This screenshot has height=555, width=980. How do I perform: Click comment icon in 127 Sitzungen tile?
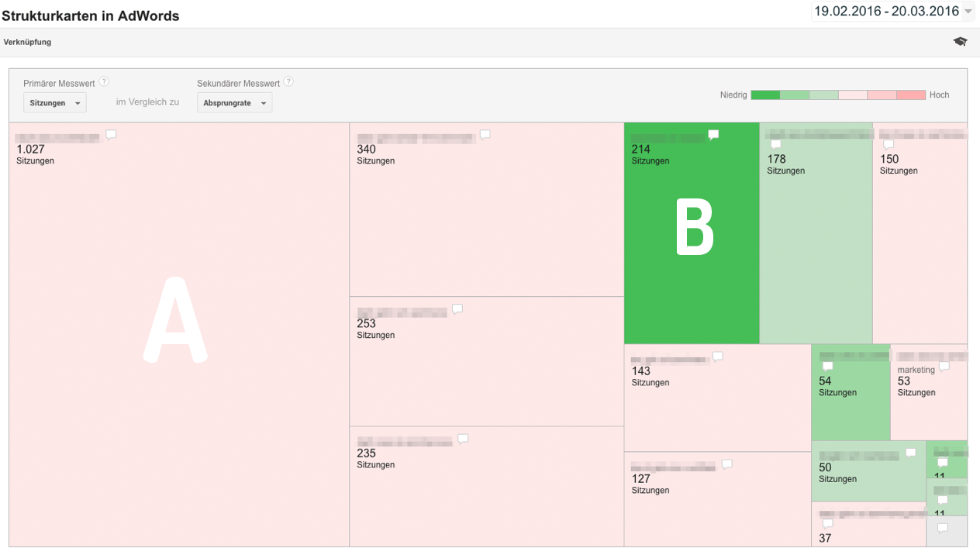[x=727, y=464]
